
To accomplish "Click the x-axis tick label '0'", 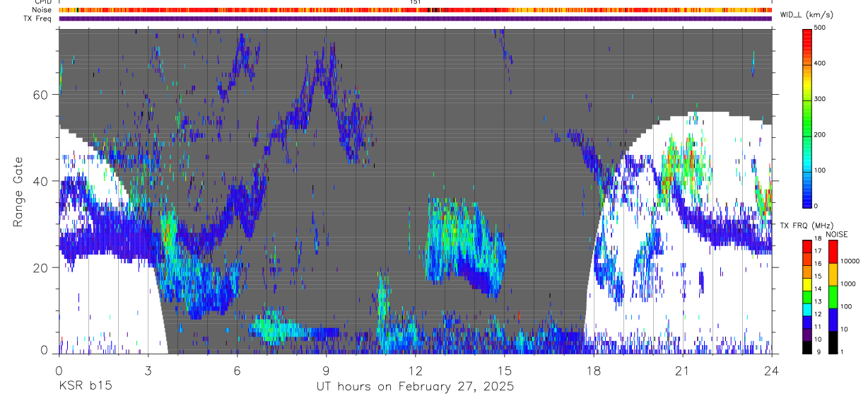I will [59, 369].
